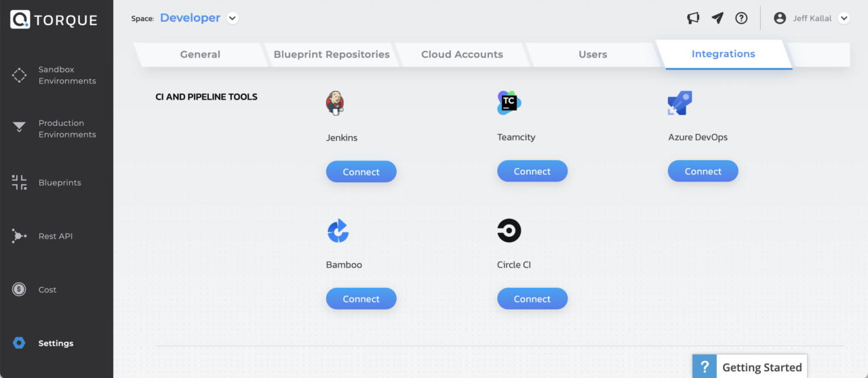Go to Sandbox Environments label

[x=67, y=75]
